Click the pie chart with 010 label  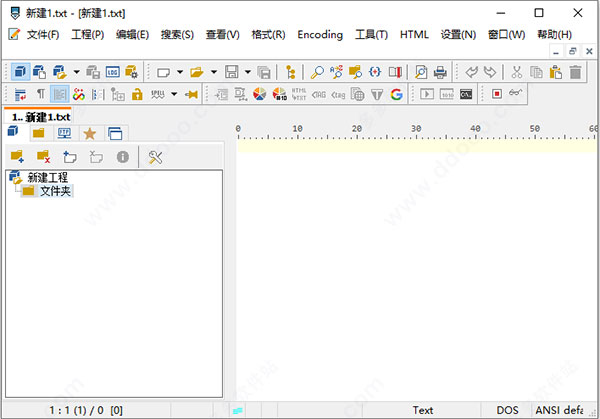coord(279,94)
